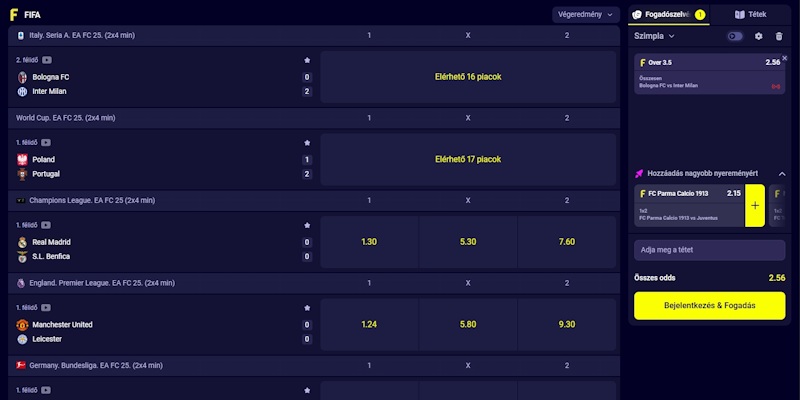Image resolution: width=800 pixels, height=400 pixels.
Task: Click live indicator icon on Over 3.5 bet
Action: [776, 87]
